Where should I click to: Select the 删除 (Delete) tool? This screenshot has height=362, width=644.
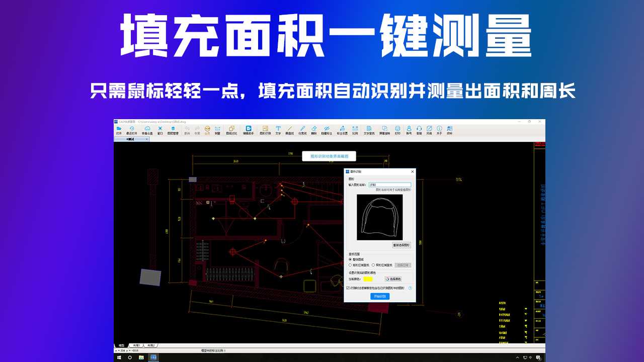pyautogui.click(x=314, y=131)
